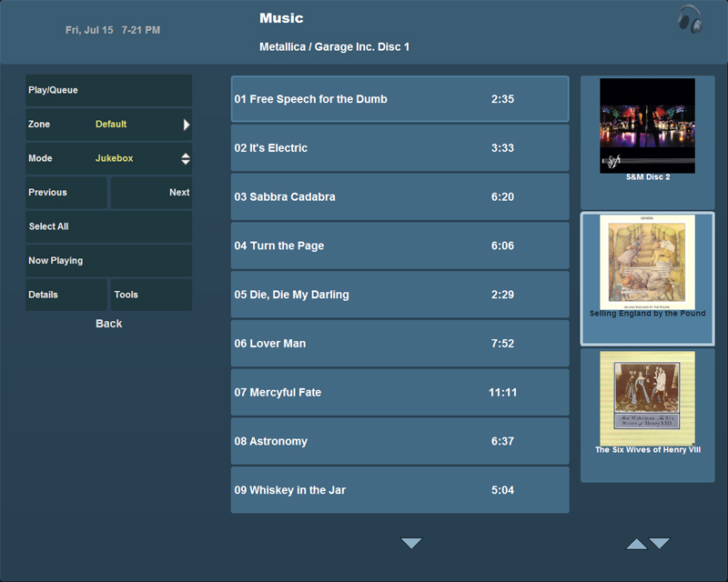
Task: Open the Tools menu
Action: coord(151,295)
